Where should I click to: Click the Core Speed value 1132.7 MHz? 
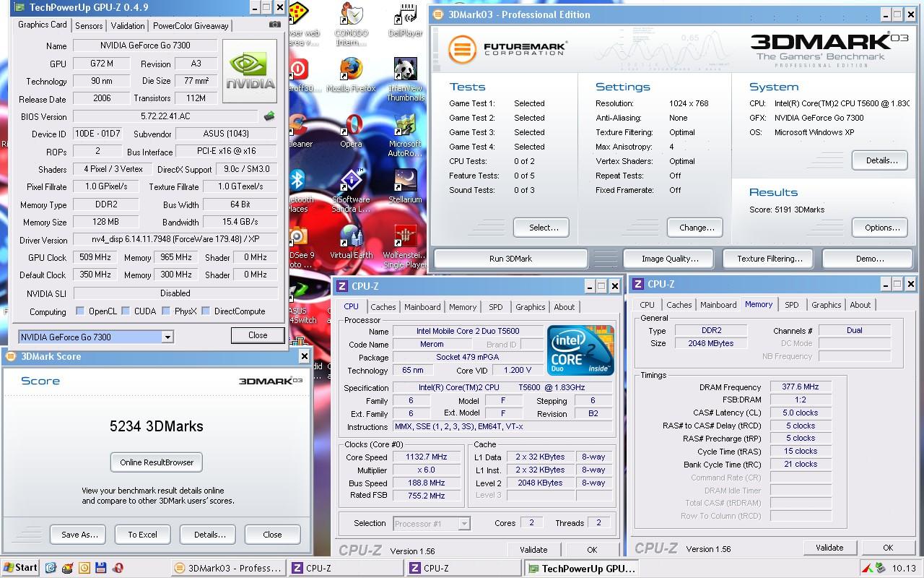[x=427, y=457]
